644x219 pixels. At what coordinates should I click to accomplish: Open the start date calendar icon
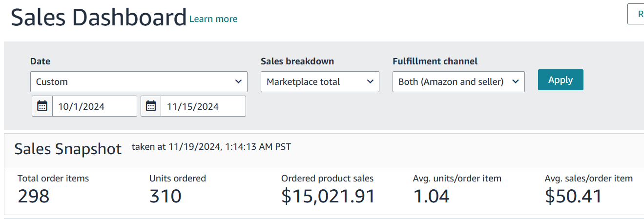point(42,106)
